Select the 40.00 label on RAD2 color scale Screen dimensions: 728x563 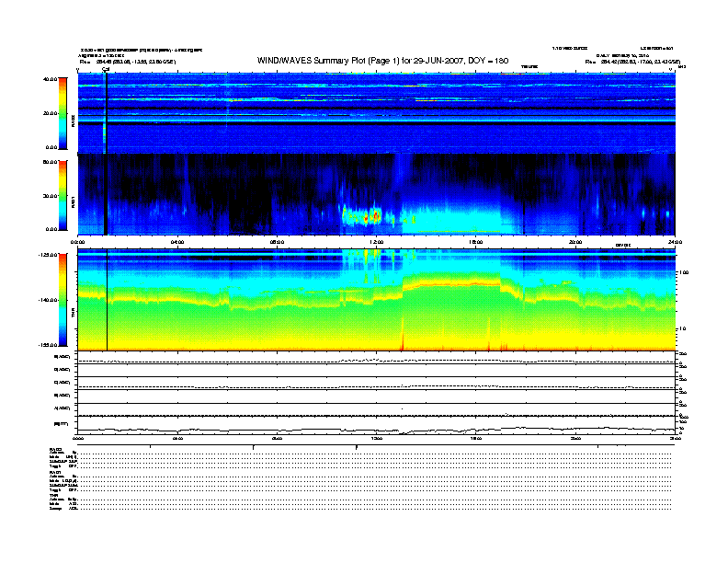point(51,79)
